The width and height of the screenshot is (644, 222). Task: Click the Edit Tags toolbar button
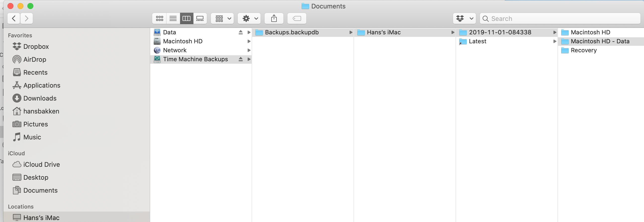(x=297, y=18)
